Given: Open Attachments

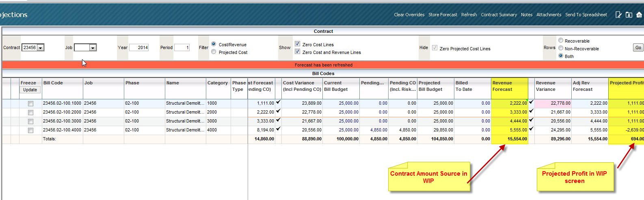Looking at the screenshot, I should [x=549, y=15].
